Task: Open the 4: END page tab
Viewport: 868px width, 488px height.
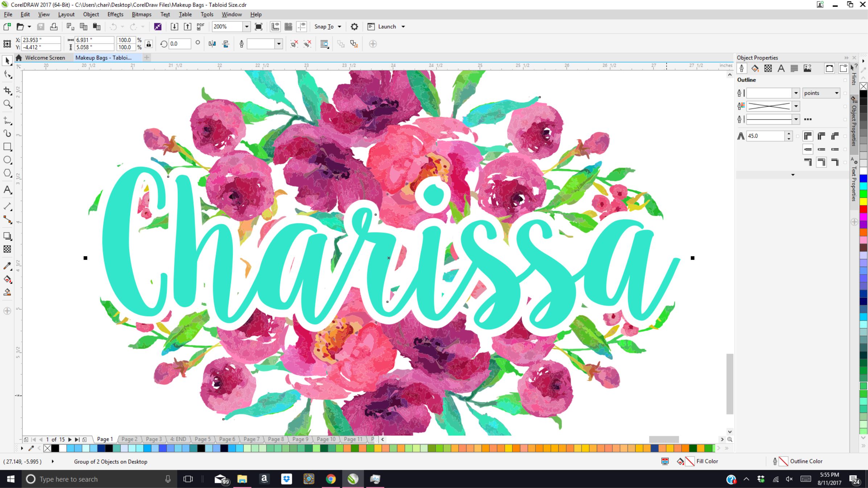Action: [178, 439]
